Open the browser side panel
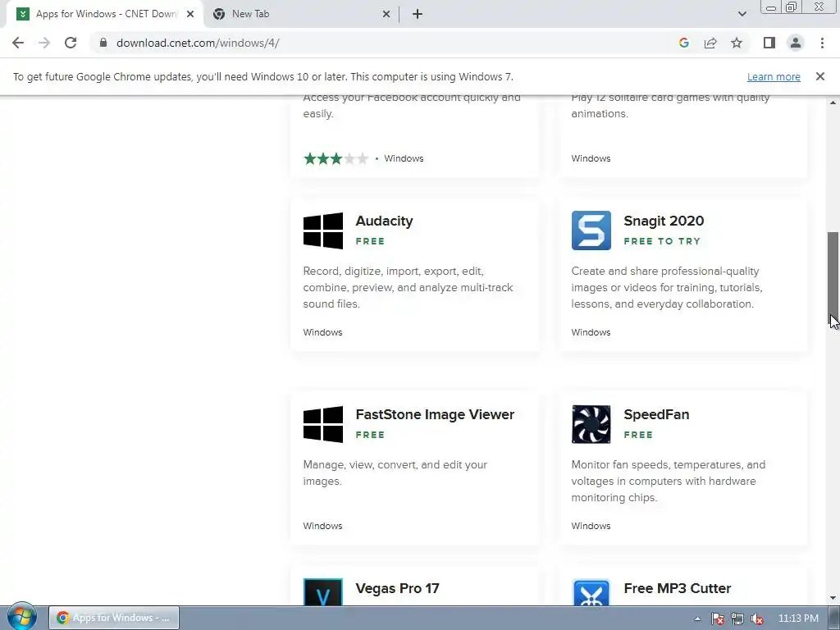Screen dimensions: 840x630 (x=769, y=43)
